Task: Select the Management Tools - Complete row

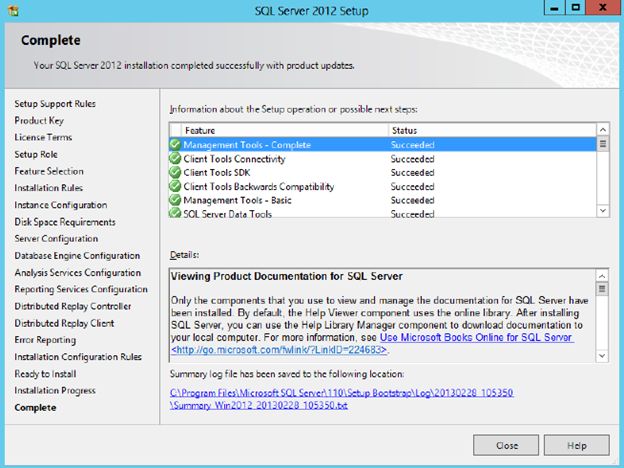Action: pyautogui.click(x=383, y=144)
